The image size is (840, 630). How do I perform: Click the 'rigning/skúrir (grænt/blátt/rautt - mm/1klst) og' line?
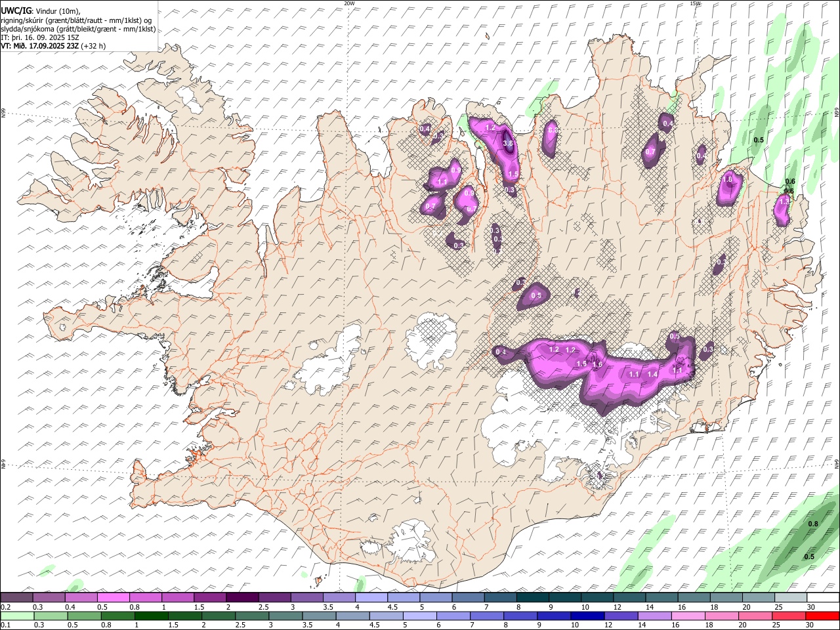[x=76, y=20]
